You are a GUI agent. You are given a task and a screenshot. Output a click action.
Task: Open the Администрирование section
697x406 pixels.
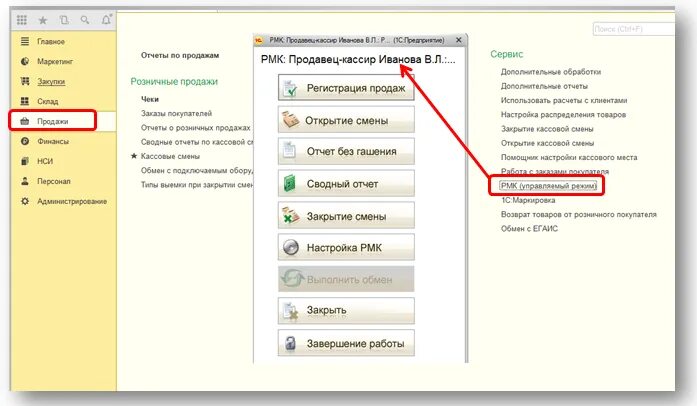point(72,201)
